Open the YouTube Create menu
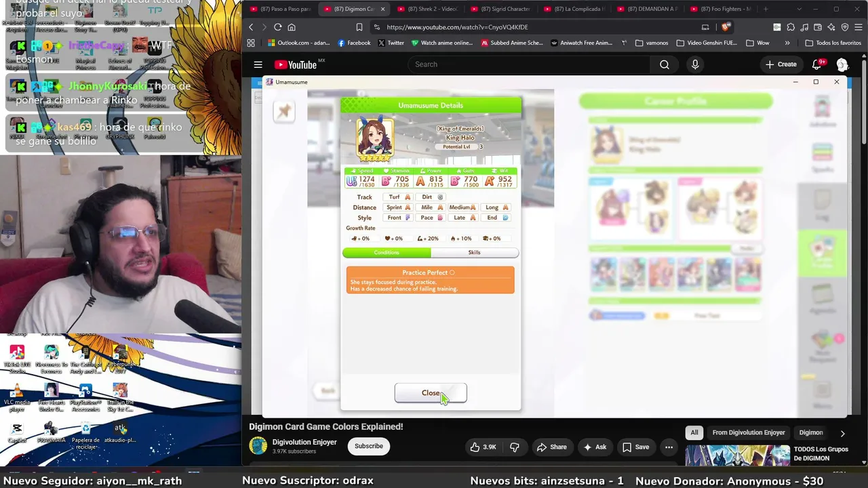Screen dimensions: 868x488 781,64
